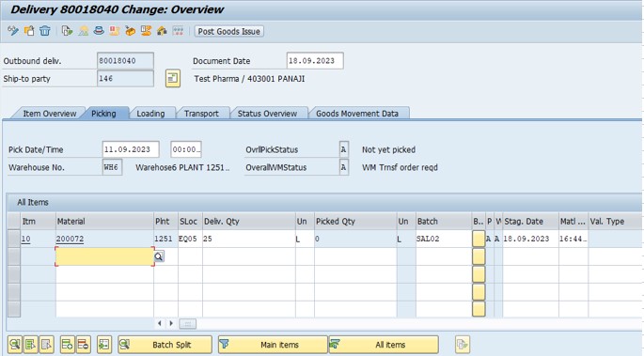This screenshot has height=356, width=644.
Task: Click the Warehouse No. field WH6
Action: pyautogui.click(x=112, y=167)
